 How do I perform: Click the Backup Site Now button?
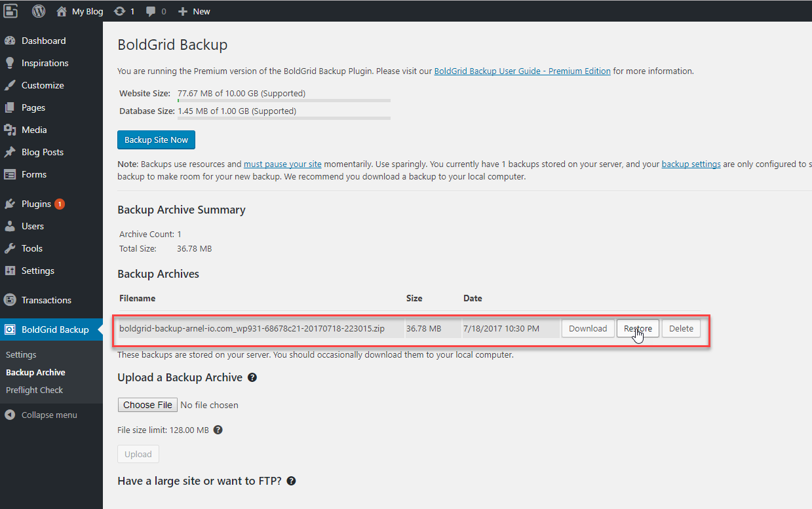[x=156, y=140]
